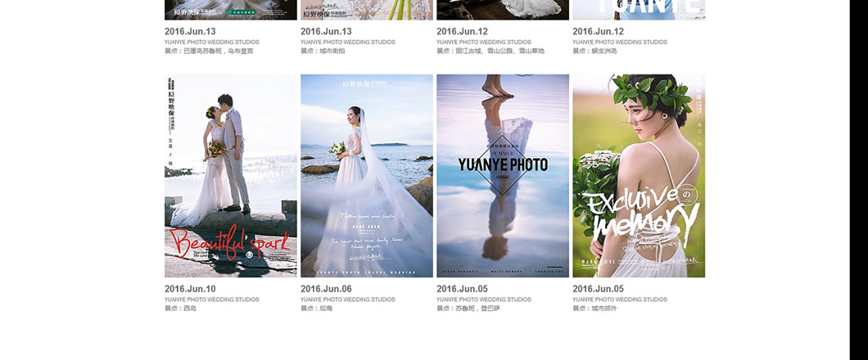Click the 景点：蜈支洲岛 location line
The height and width of the screenshot is (360, 868).
click(x=594, y=51)
